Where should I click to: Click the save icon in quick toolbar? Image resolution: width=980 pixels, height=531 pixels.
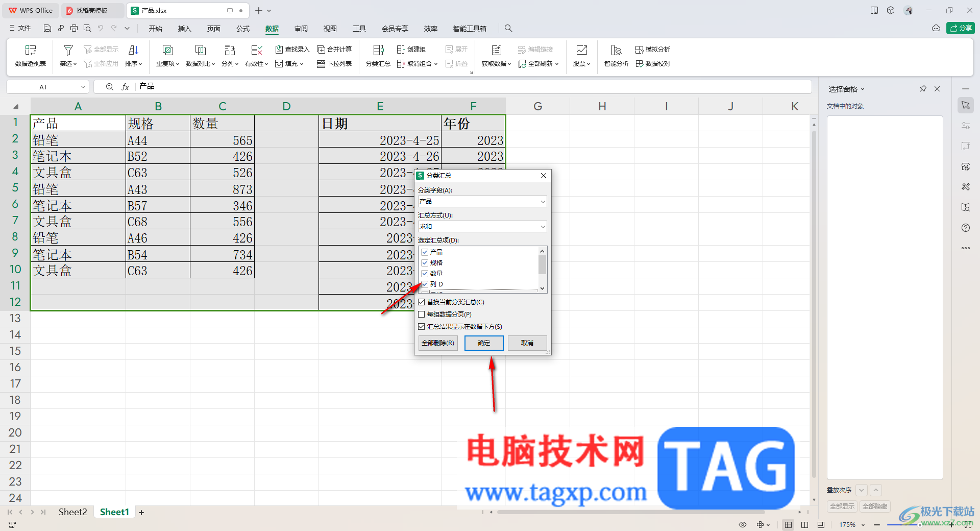point(47,29)
